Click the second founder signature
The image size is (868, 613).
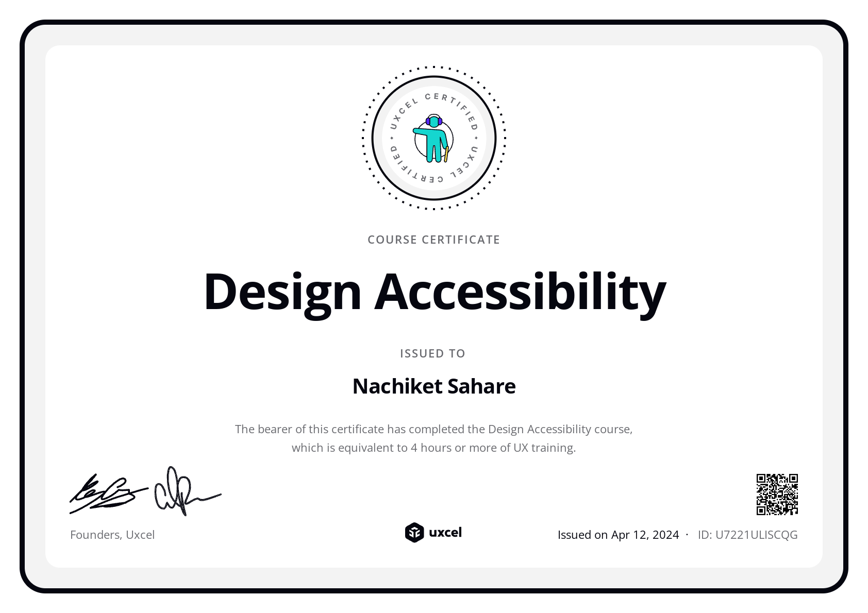186,492
